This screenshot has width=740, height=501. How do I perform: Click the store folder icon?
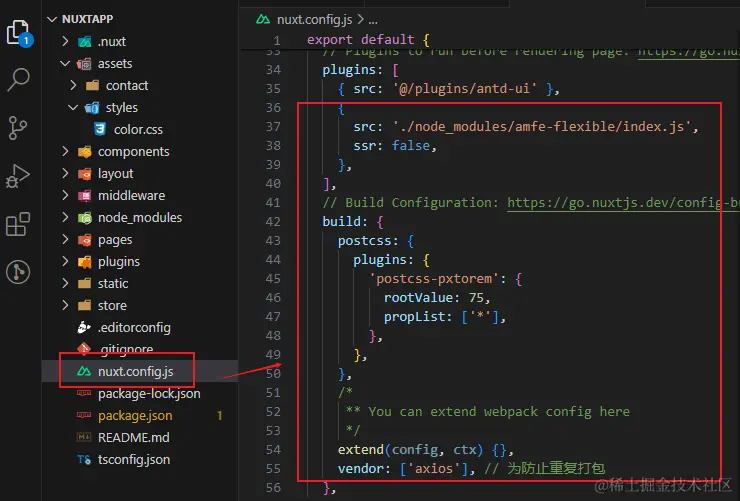pyautogui.click(x=84, y=305)
